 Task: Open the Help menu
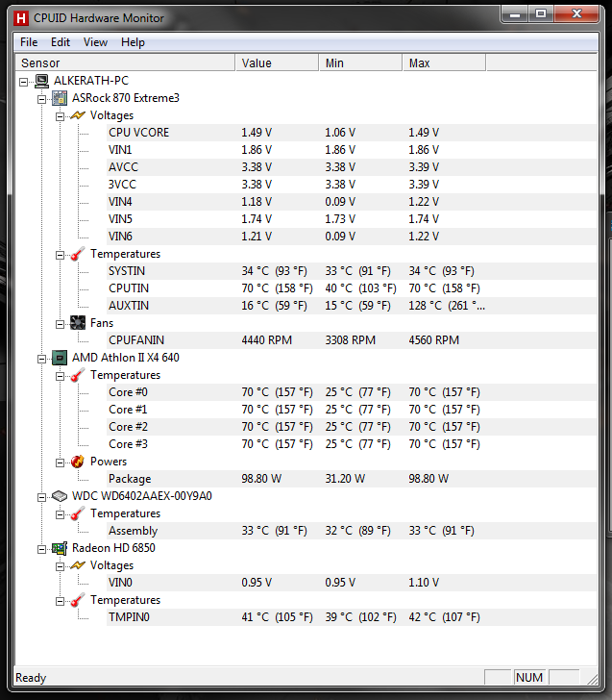(x=133, y=42)
